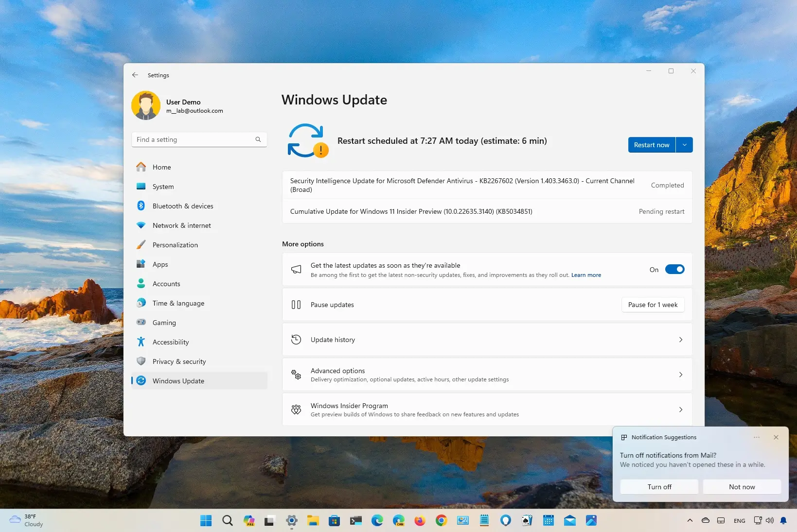Launch Firefox from the taskbar

pos(420,520)
